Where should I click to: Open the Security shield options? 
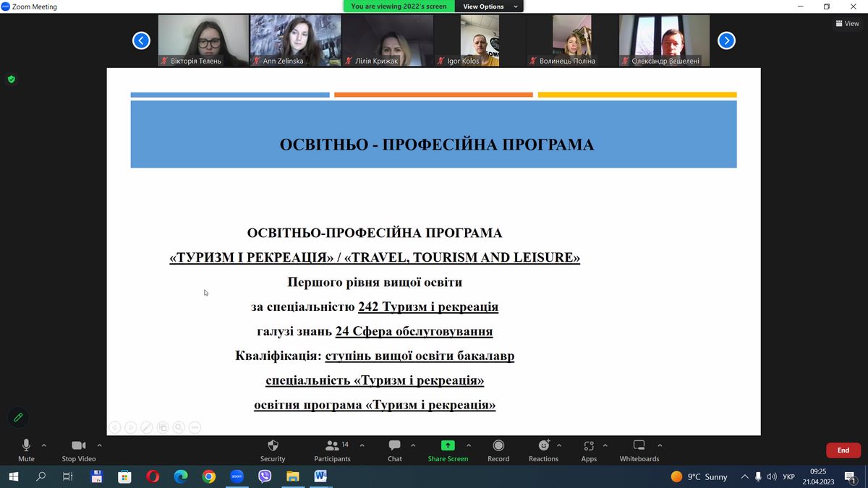[273, 450]
